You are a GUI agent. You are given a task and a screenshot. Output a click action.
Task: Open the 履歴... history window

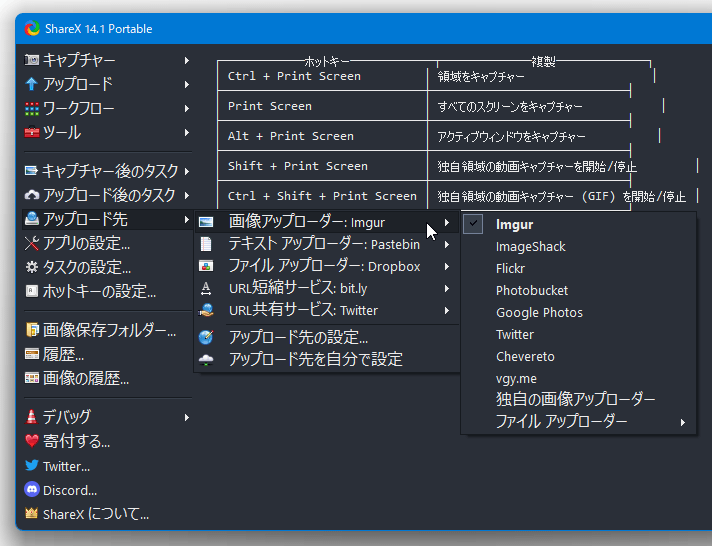108,354
